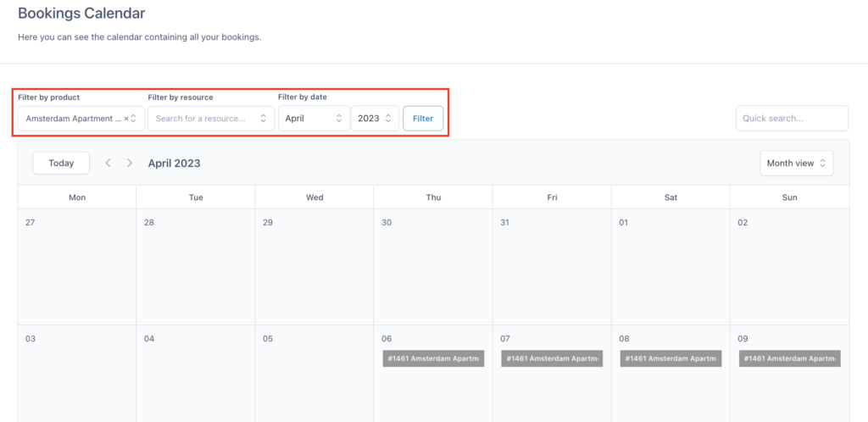
Task: Open booking #1461 on Thursday 06
Action: click(433, 358)
